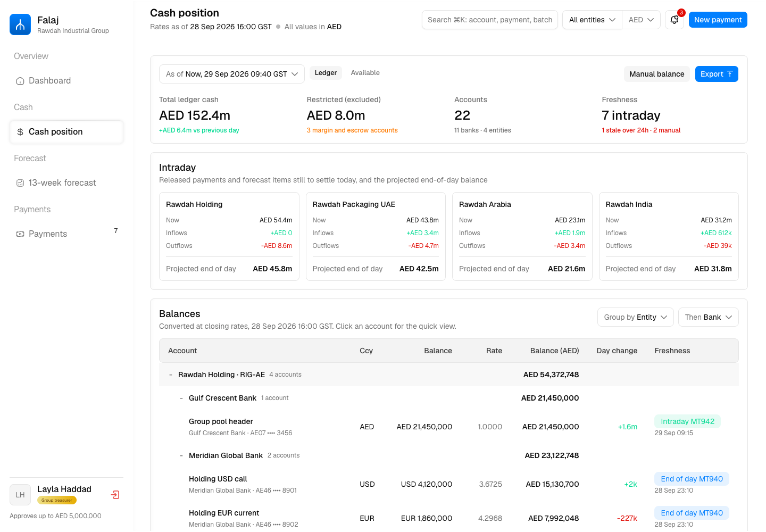766x532 pixels.
Task: Collapse the Rawdah Holding RIG-AE group
Action: point(171,375)
